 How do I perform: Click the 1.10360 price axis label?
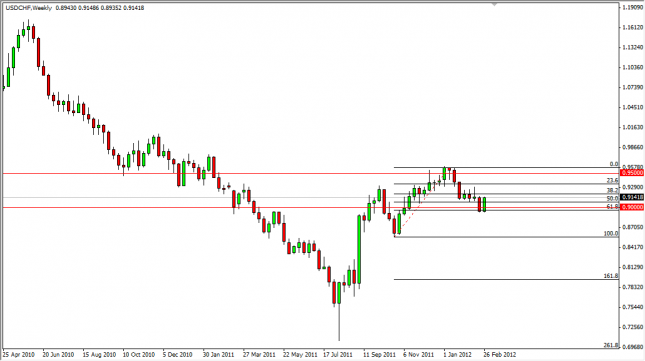tap(633, 67)
